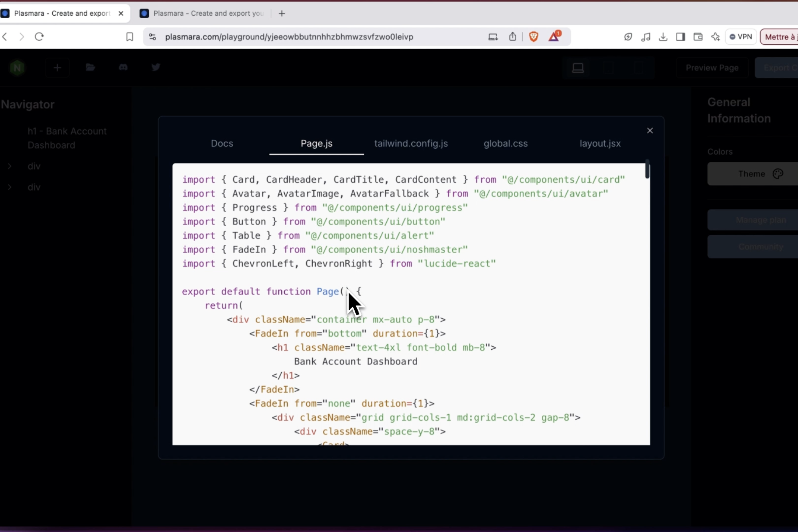Open the Theme color picker button
Screen dimensions: 798x532
pyautogui.click(x=752, y=174)
